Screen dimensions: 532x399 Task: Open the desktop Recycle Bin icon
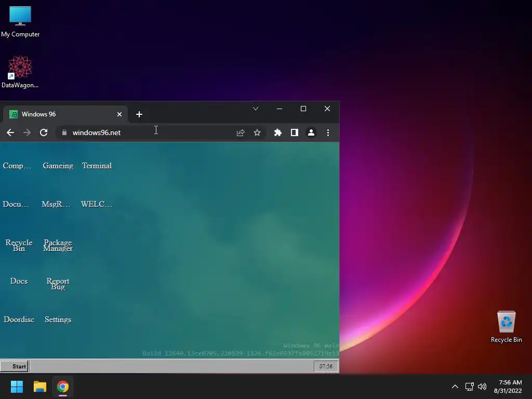point(506,326)
